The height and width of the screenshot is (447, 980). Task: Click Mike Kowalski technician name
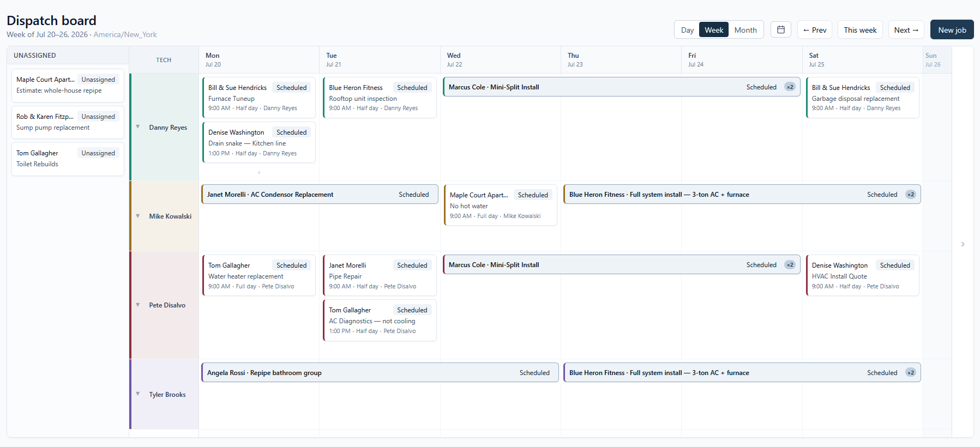(x=170, y=216)
